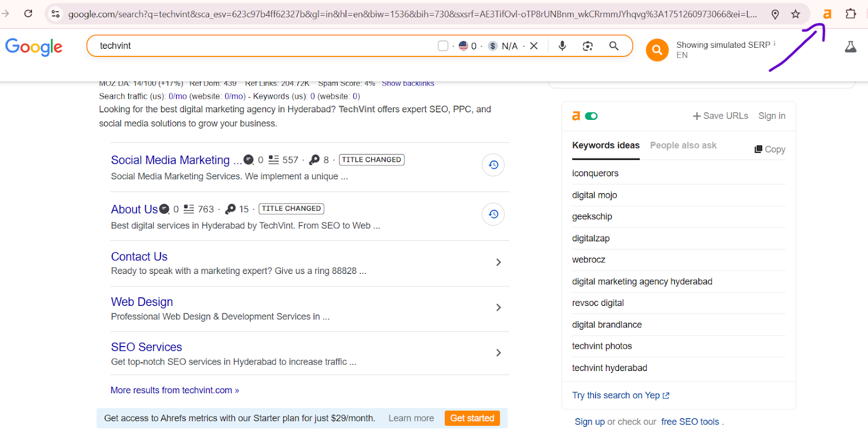Open the Learn more link
Screen dimensions: 868x435
coord(411,418)
